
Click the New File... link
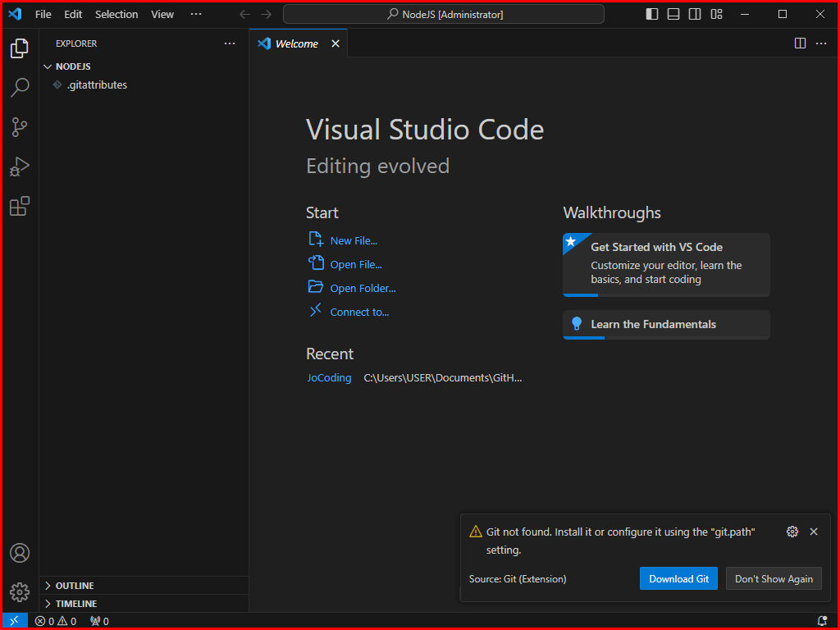point(354,241)
